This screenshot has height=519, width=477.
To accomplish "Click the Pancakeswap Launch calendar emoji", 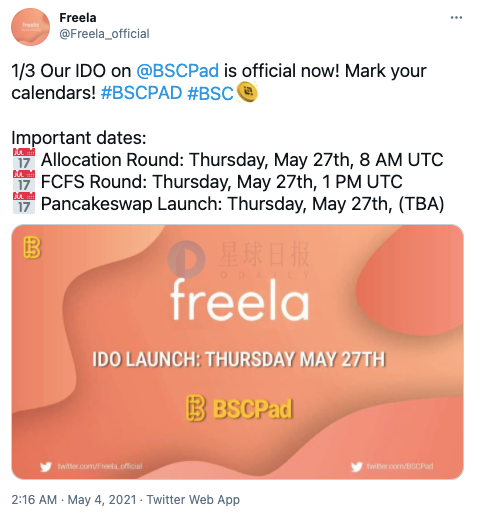I will point(24,203).
